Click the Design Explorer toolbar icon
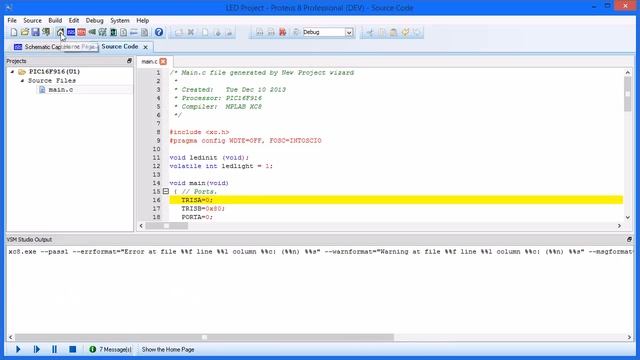The width and height of the screenshot is (640, 360). [x=113, y=32]
